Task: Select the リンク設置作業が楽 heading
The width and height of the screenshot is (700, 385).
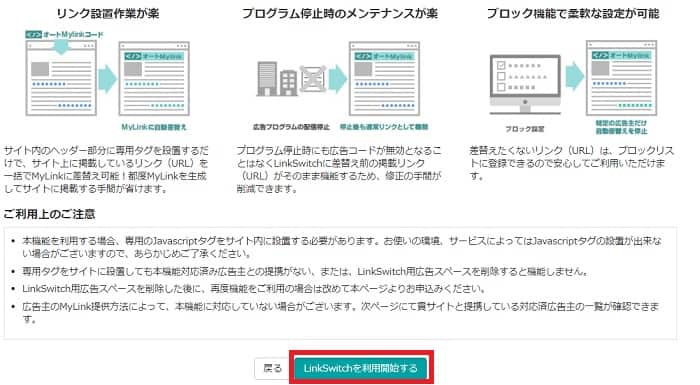Action: tap(108, 13)
